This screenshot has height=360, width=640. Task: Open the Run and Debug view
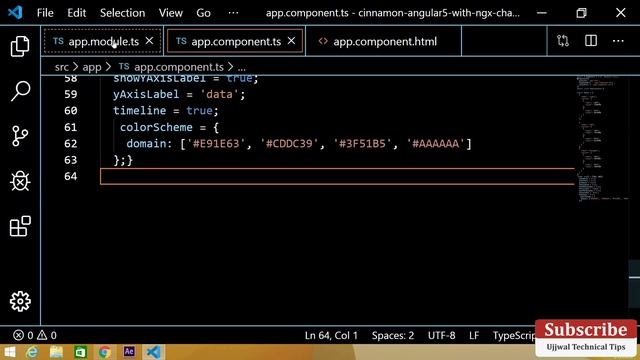pos(20,181)
